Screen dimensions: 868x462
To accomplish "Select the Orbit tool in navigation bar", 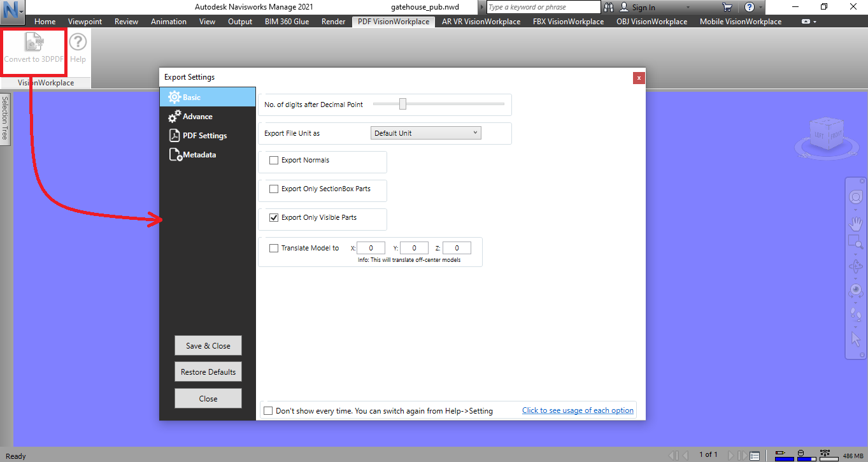I will point(856,266).
